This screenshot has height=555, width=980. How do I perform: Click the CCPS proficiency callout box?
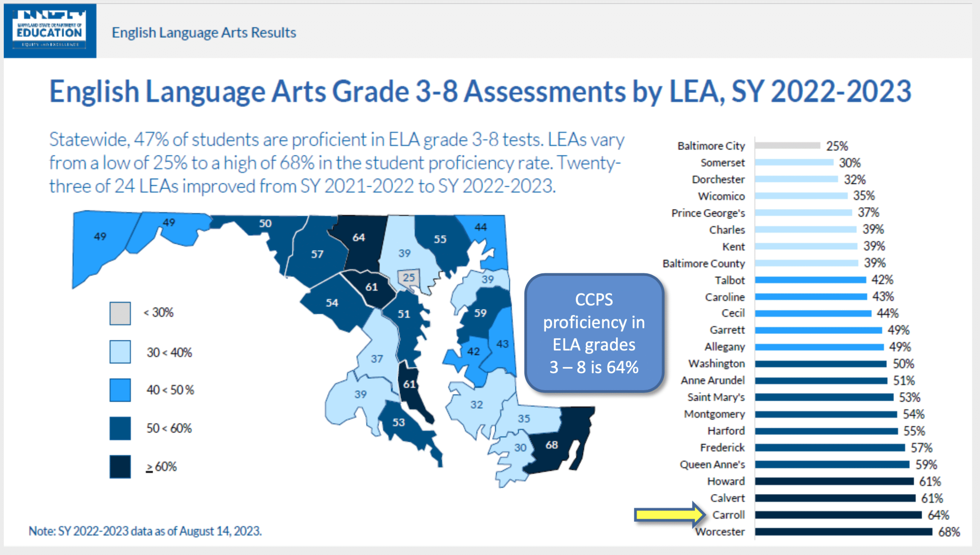(594, 333)
